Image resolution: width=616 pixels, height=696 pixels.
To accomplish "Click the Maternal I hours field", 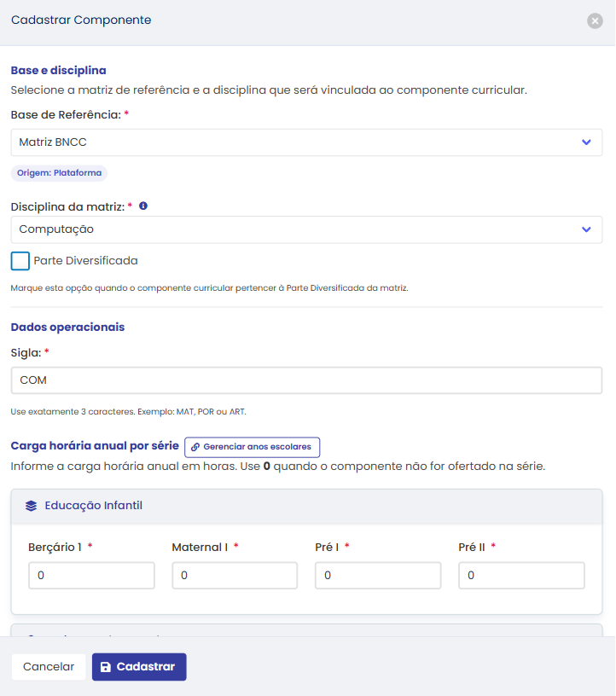I will (x=235, y=576).
